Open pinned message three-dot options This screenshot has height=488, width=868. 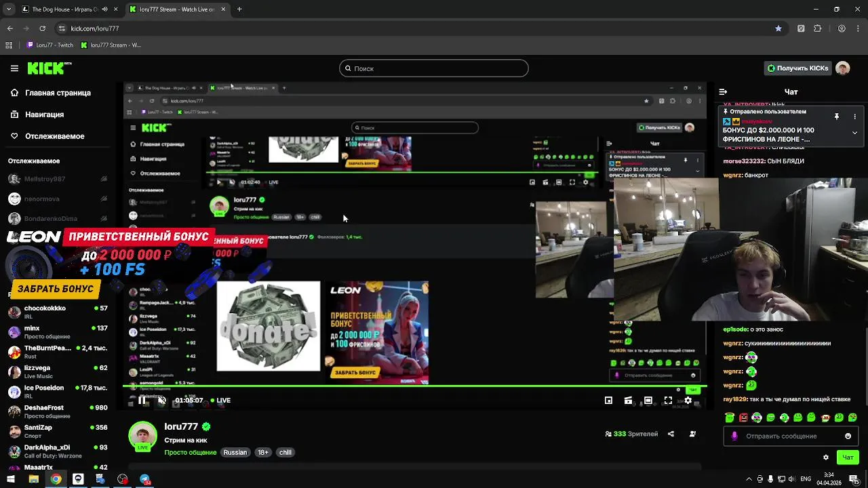[854, 117]
